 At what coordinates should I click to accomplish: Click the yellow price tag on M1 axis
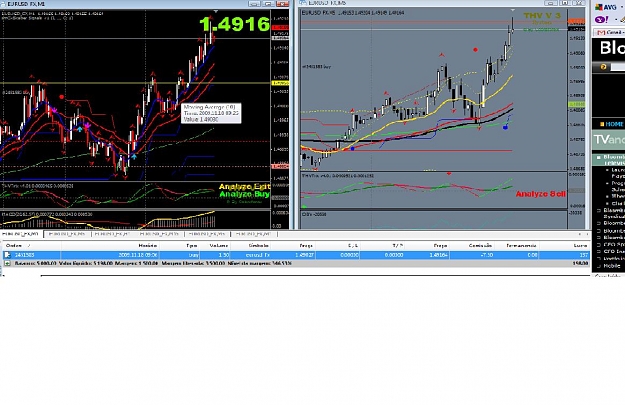click(280, 83)
